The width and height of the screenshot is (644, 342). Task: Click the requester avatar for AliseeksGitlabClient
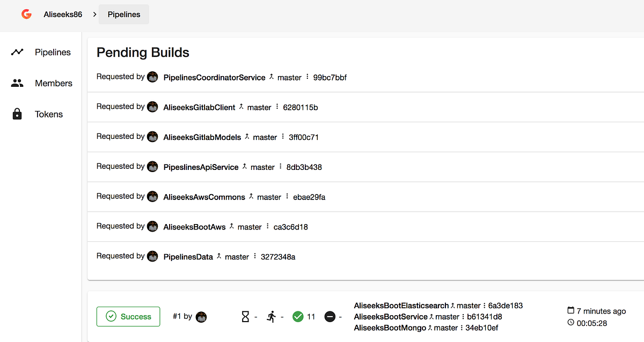[152, 107]
